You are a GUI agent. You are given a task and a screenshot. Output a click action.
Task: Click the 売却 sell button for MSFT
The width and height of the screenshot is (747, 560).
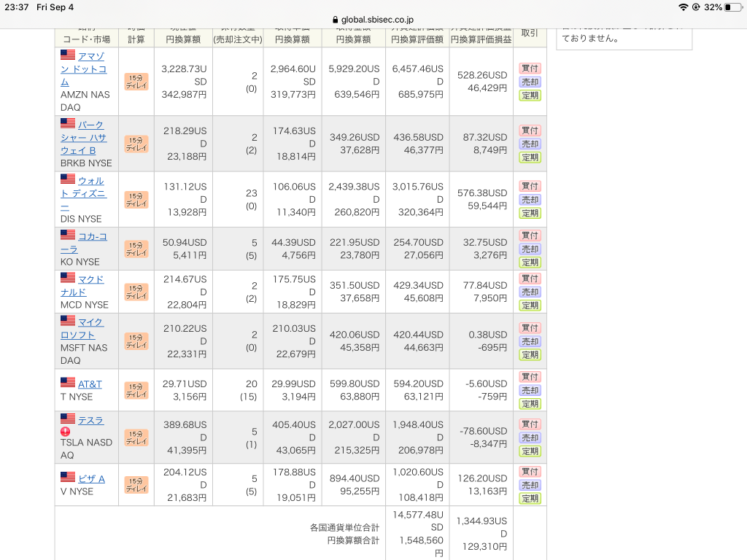530,341
